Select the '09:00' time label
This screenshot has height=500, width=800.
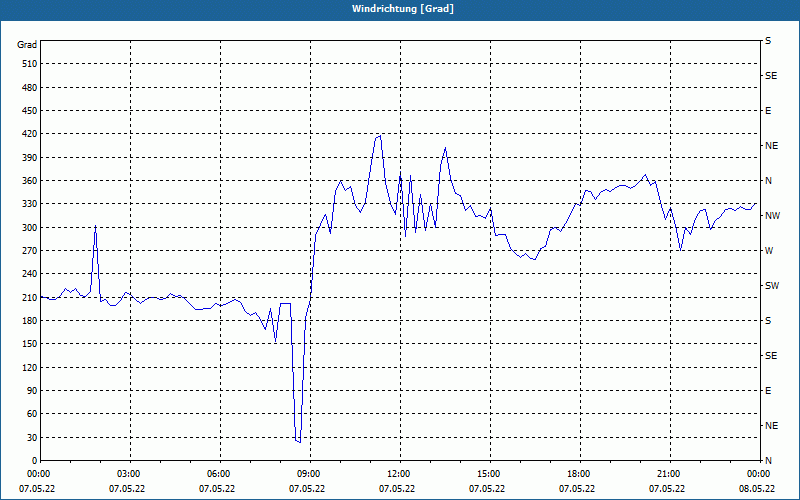click(x=310, y=474)
